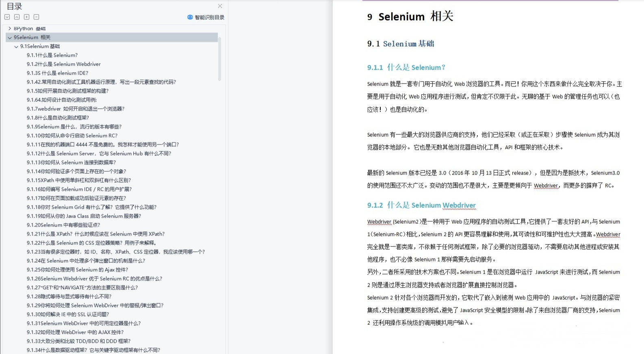
Task: Click the minus icon in outline toolbar
Action: [36, 17]
